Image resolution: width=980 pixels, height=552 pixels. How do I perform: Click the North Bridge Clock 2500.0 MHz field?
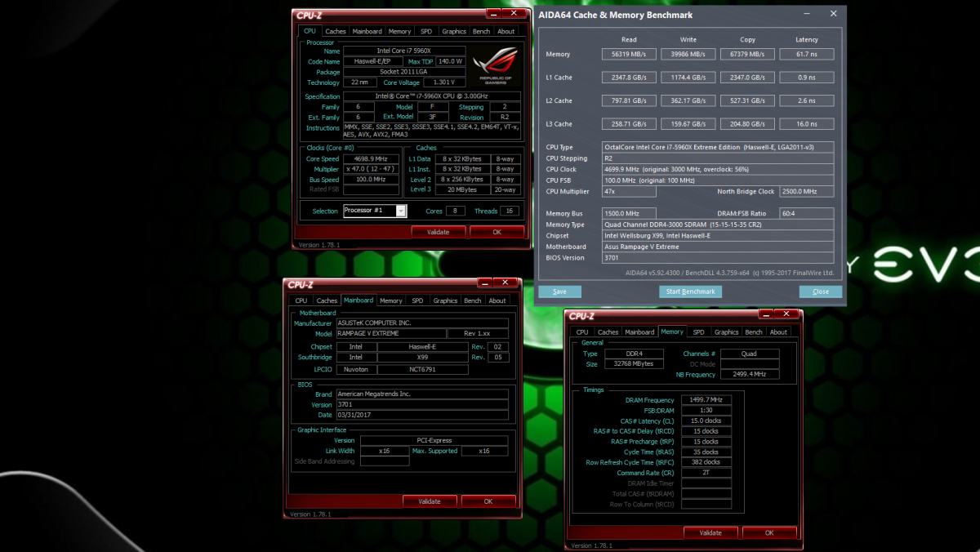[x=807, y=191]
